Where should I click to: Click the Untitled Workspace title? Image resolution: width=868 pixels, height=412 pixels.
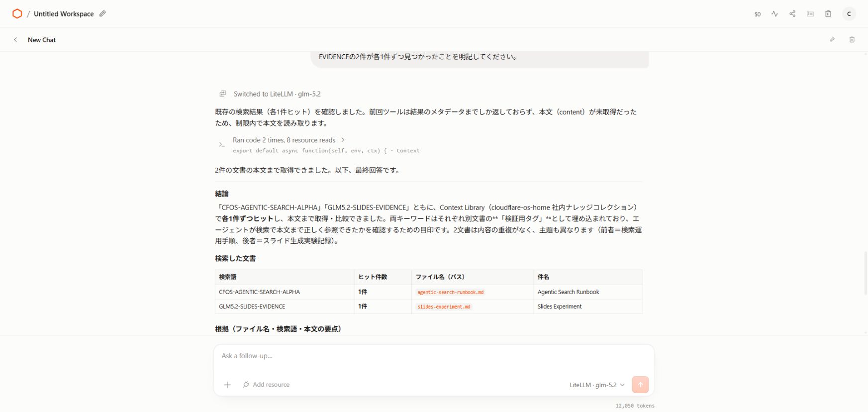[64, 14]
